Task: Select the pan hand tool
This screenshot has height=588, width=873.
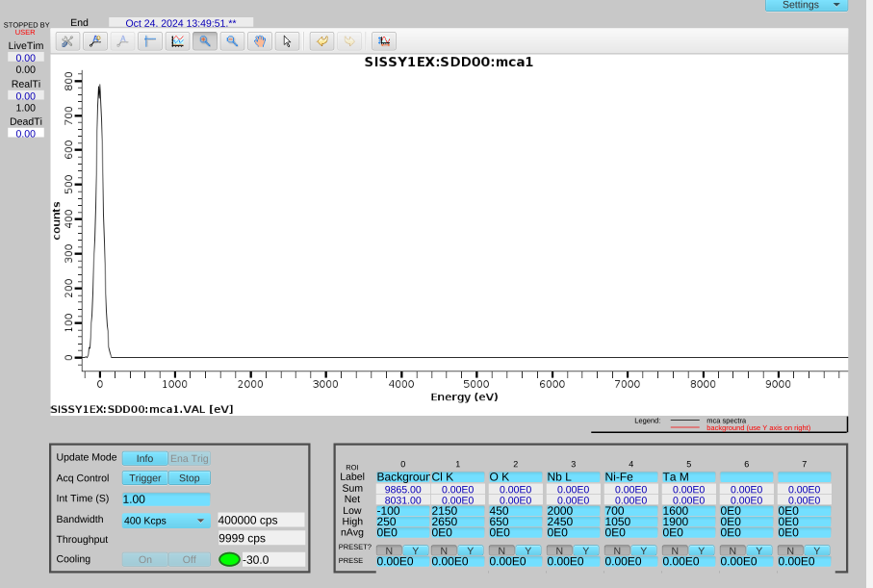Action: click(260, 41)
